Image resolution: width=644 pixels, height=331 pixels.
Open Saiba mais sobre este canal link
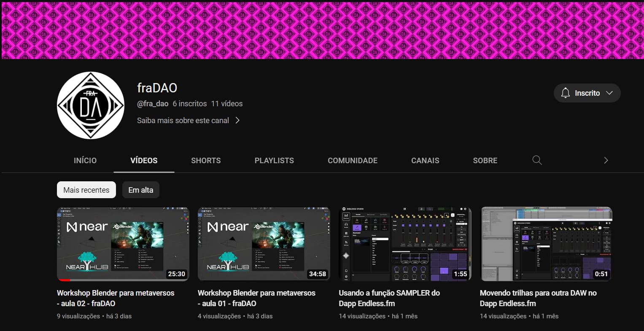[x=183, y=120]
